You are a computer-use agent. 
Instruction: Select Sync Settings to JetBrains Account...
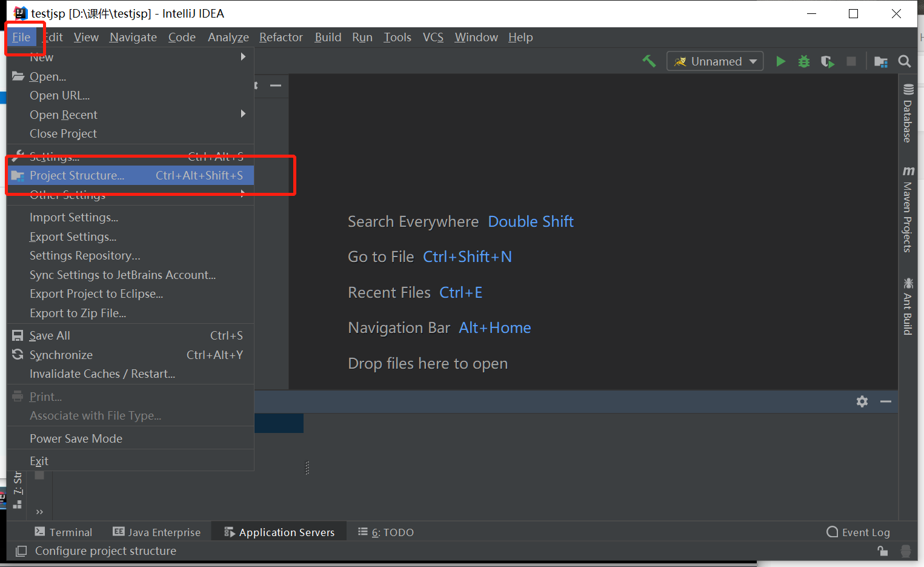[130, 275]
